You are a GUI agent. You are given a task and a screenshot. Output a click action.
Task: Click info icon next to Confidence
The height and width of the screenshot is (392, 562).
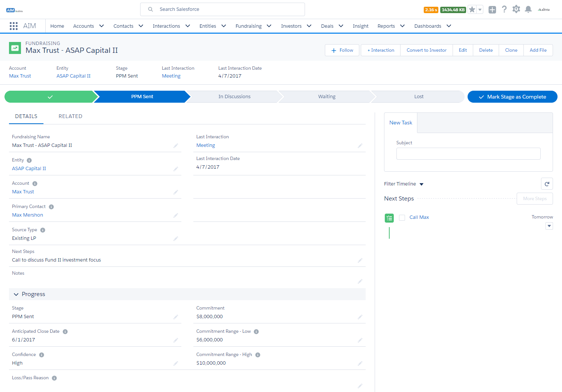click(x=42, y=355)
